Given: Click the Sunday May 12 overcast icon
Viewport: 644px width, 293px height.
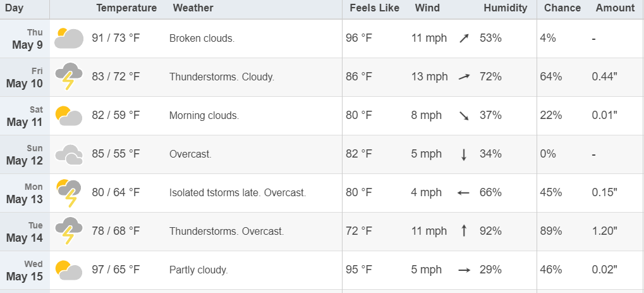Looking at the screenshot, I should tap(69, 154).
